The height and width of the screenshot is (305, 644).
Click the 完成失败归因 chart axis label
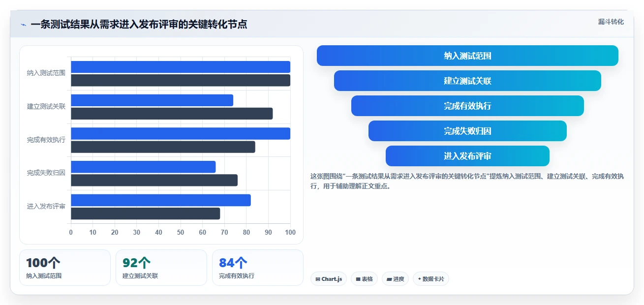tap(46, 173)
